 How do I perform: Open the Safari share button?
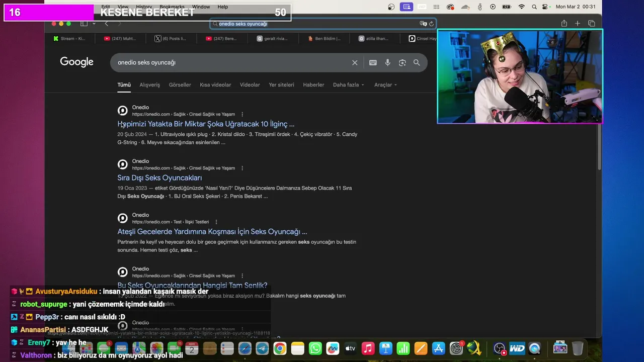point(564,23)
